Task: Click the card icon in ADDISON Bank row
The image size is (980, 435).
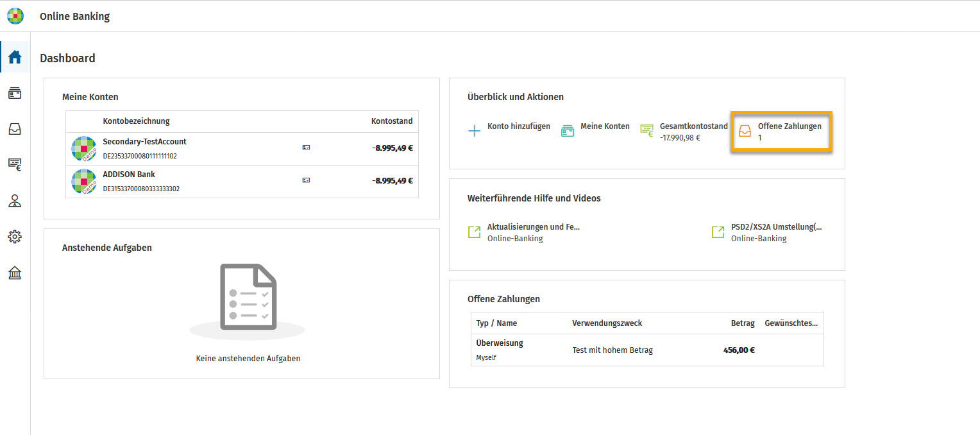Action: tap(306, 180)
